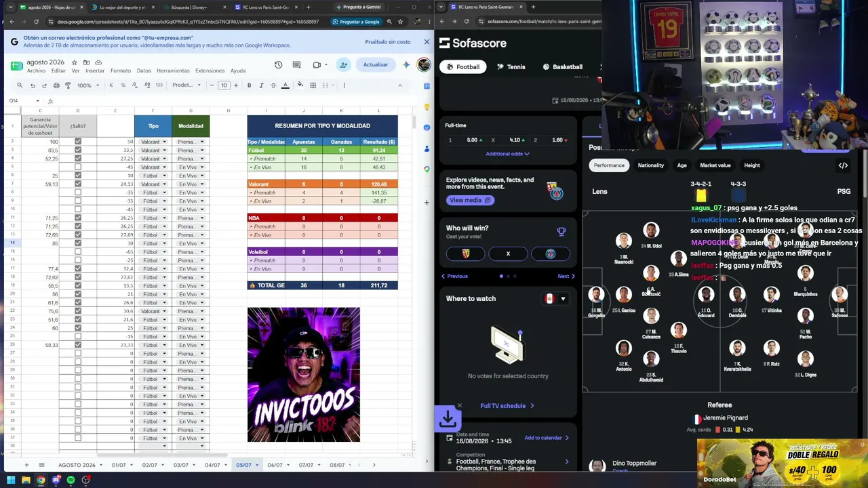This screenshot has height=488, width=868.
Task: Open the zoom 100% dropdown
Action: [x=87, y=85]
